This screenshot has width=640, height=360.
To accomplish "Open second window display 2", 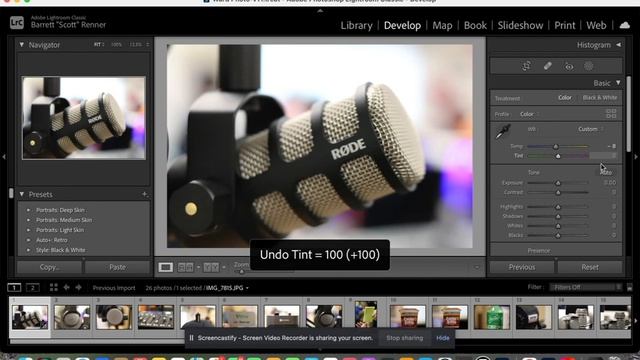I will pyautogui.click(x=33, y=288).
